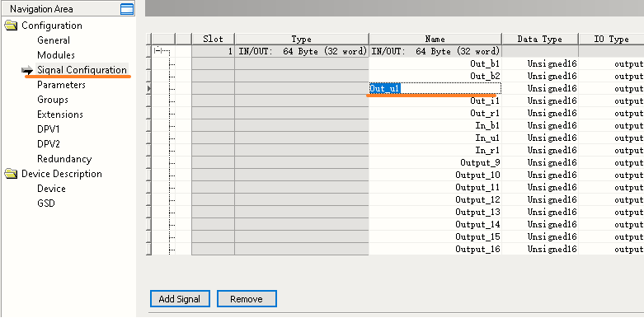Select the Out_r1 signal name

tap(485, 113)
